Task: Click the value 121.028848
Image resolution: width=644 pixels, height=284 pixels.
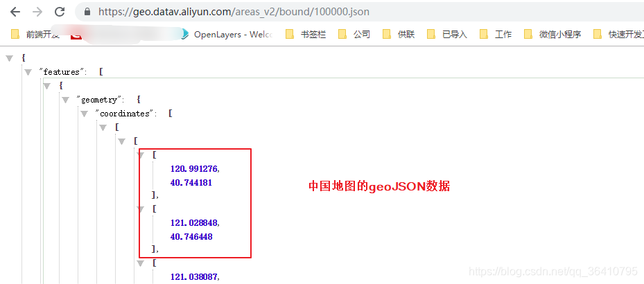Action: (x=195, y=223)
